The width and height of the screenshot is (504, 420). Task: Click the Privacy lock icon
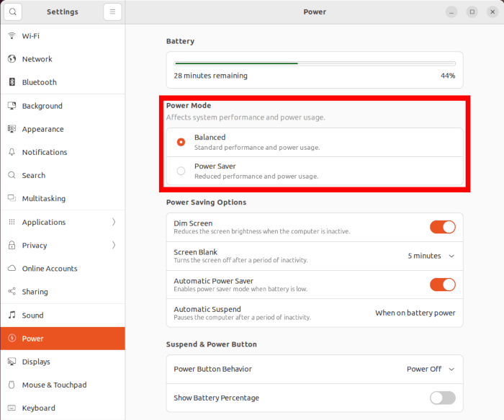click(x=12, y=245)
